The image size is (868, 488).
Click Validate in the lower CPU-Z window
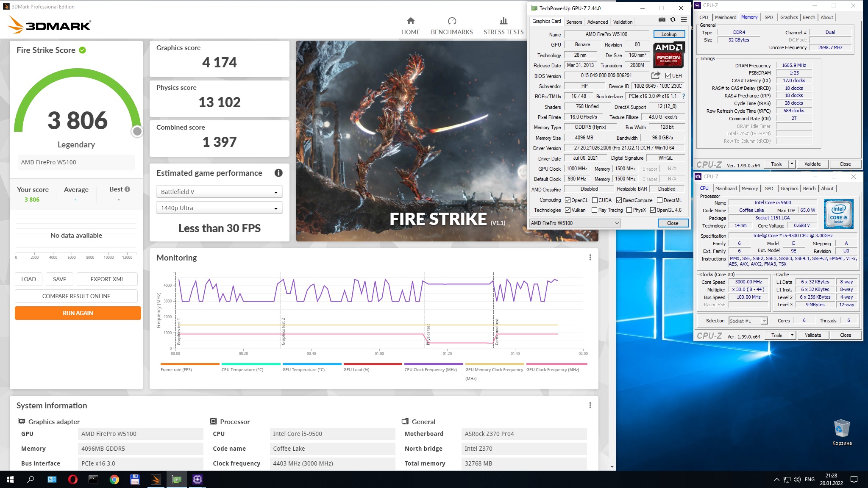[812, 335]
